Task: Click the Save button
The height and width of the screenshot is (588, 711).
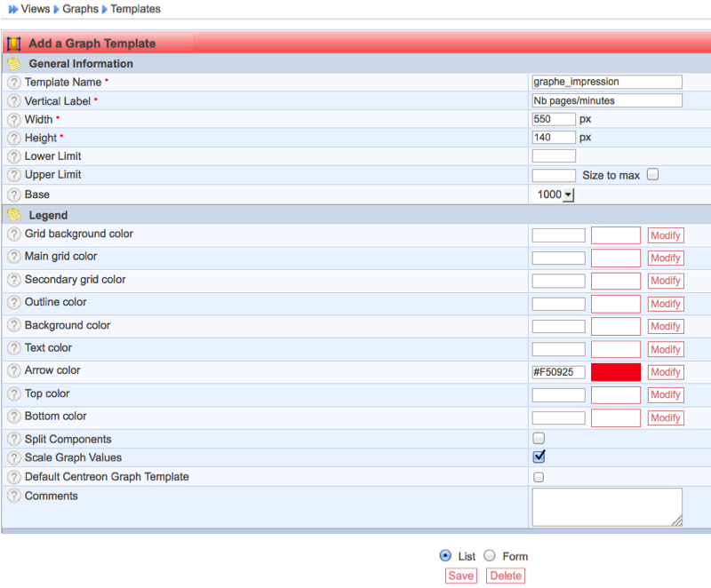Action: click(460, 576)
